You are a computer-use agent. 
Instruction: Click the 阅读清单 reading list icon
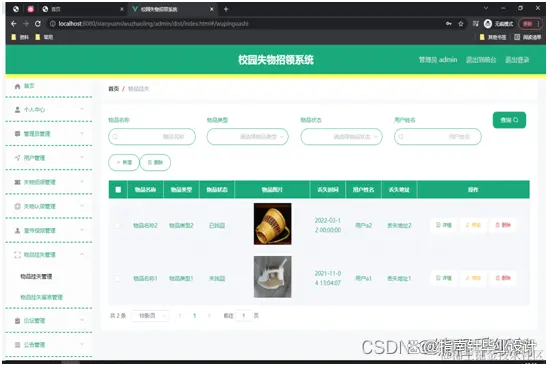point(517,37)
